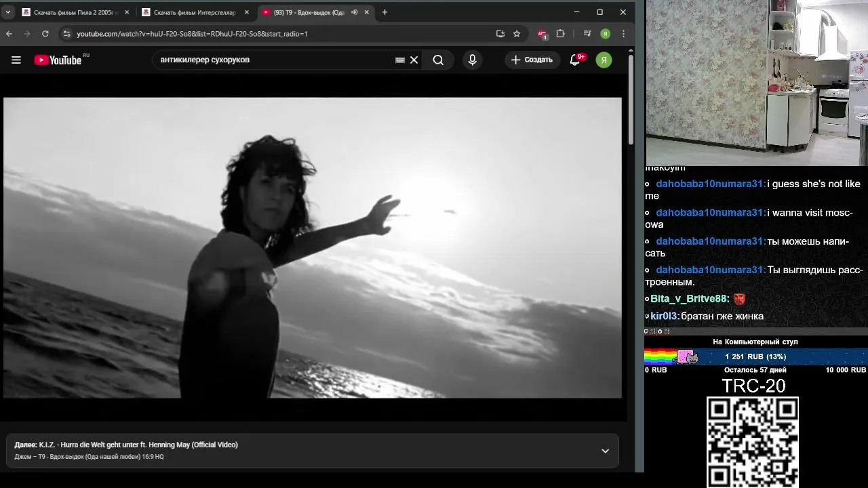
Task: Bookmark this page with star icon
Action: [517, 33]
